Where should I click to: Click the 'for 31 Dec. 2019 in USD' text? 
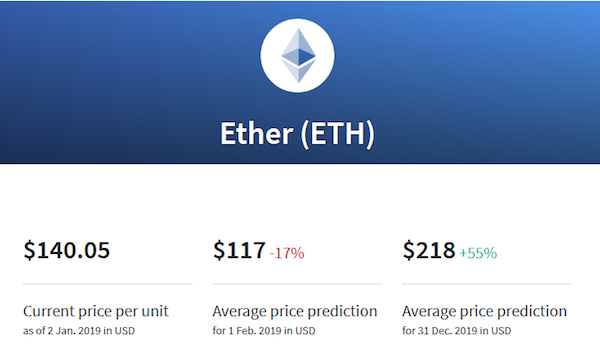(x=457, y=331)
